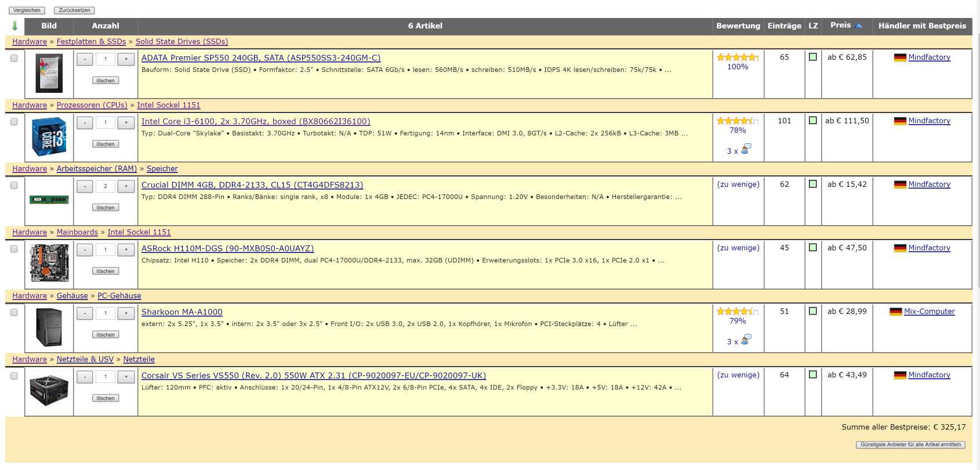980x470 pixels.
Task: Open Intel Core i3 box thumbnail
Action: [49, 137]
